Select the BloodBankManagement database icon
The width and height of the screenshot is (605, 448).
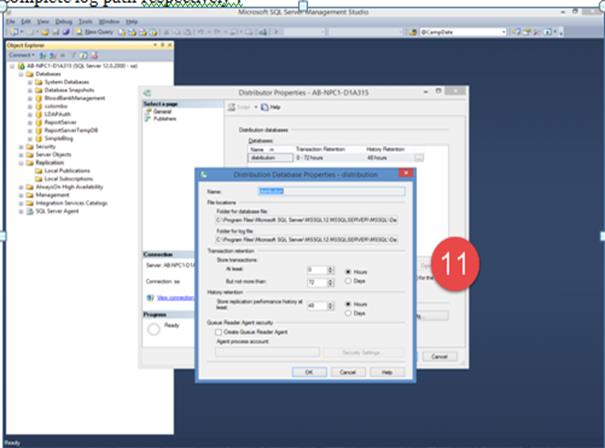point(39,98)
